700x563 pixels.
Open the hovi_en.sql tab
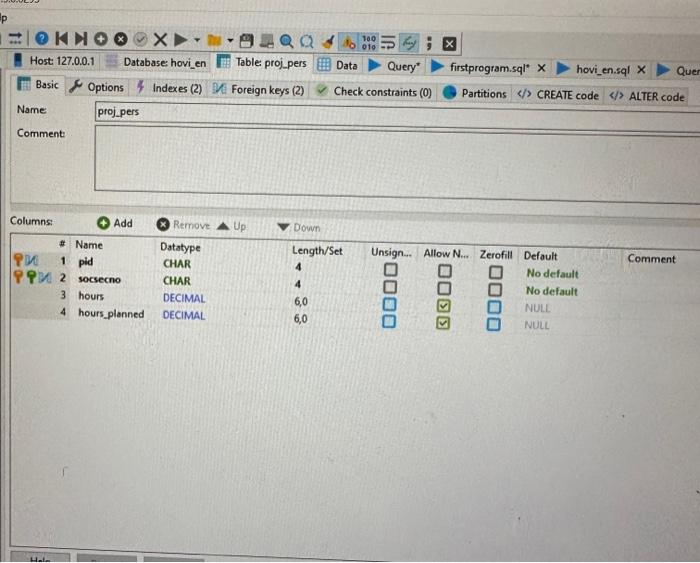tap(595, 69)
